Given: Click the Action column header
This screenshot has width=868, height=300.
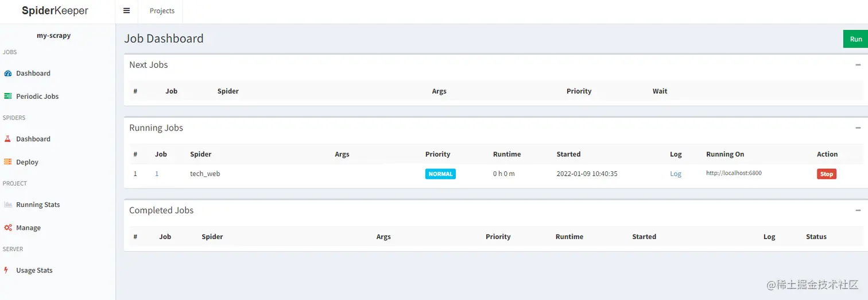Looking at the screenshot, I should pyautogui.click(x=827, y=154).
